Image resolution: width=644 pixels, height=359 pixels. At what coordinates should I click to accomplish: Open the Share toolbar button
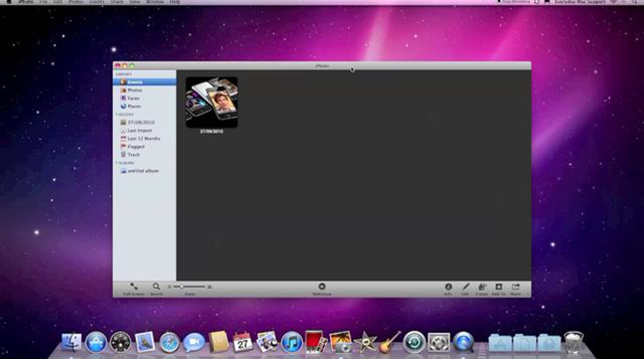click(x=515, y=287)
